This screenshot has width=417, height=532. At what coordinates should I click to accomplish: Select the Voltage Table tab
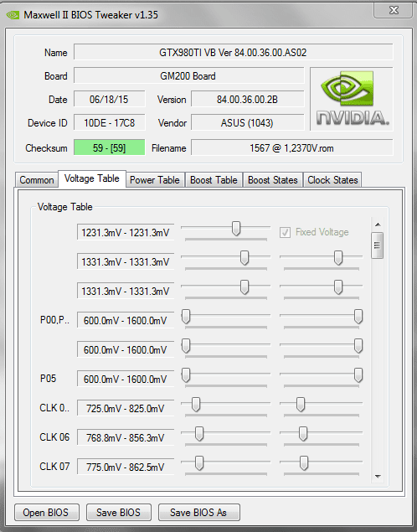[92, 178]
